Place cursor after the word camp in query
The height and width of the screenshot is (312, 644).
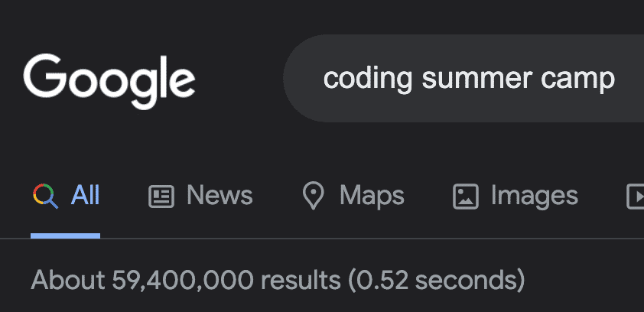pyautogui.click(x=616, y=79)
